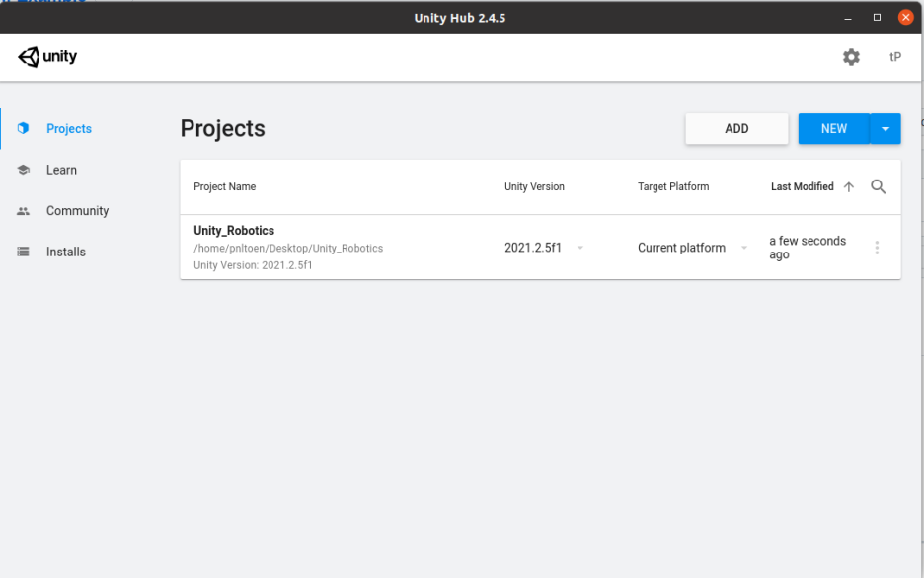Open the project search magnifier icon
Viewport: 924px width, 578px height.
[878, 186]
